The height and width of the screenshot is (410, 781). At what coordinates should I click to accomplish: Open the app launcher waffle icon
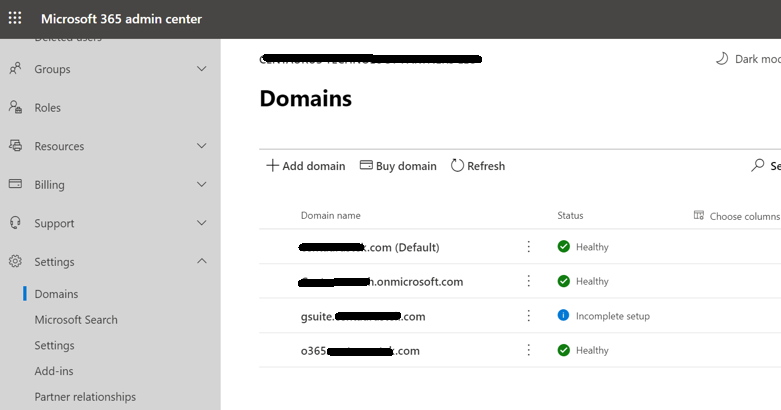click(x=15, y=19)
